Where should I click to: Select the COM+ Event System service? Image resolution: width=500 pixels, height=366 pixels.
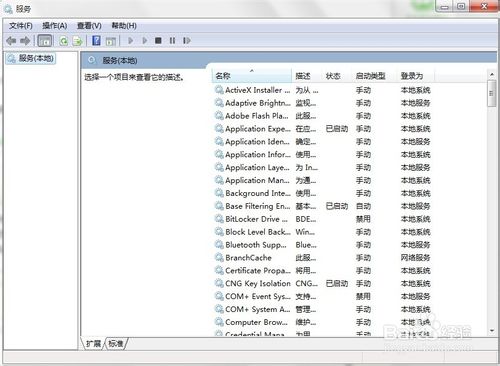coord(323,296)
